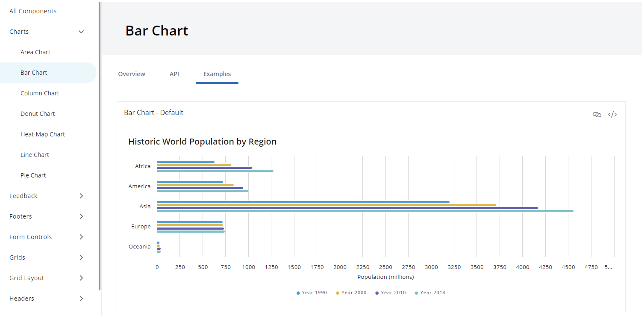Go to All Components
This screenshot has height=319, width=644.
[33, 11]
